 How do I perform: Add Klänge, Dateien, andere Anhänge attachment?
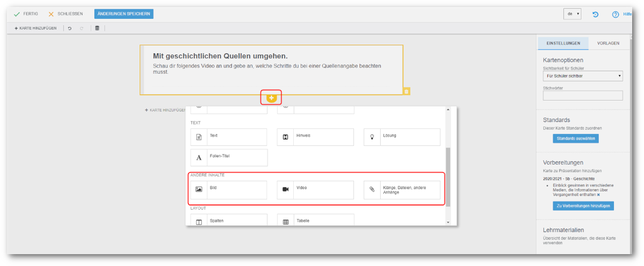click(402, 190)
